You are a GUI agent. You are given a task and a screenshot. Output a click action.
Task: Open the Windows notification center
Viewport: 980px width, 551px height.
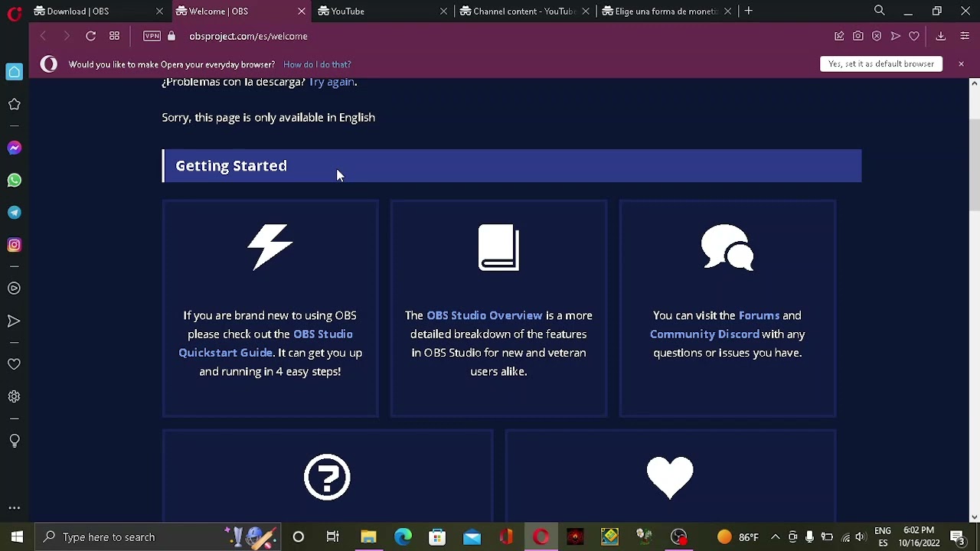click(x=958, y=537)
